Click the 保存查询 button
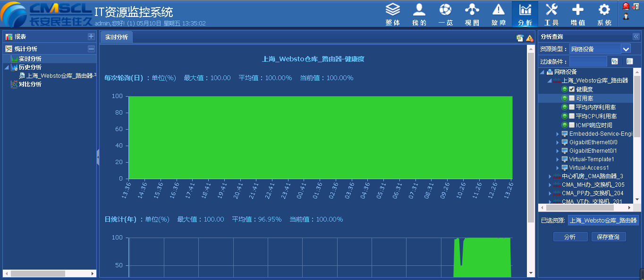The width and height of the screenshot is (644, 280). pos(609,237)
